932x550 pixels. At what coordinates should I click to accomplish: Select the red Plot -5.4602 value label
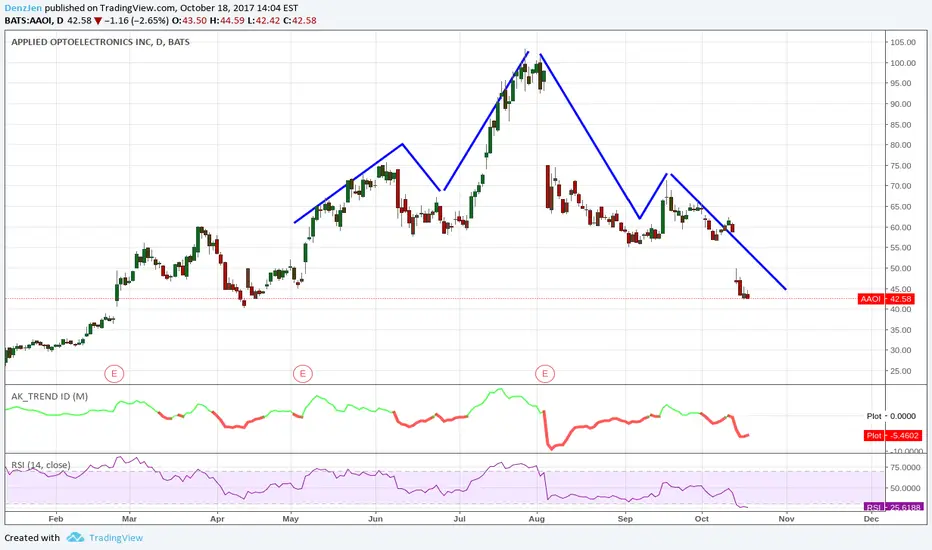(893, 435)
